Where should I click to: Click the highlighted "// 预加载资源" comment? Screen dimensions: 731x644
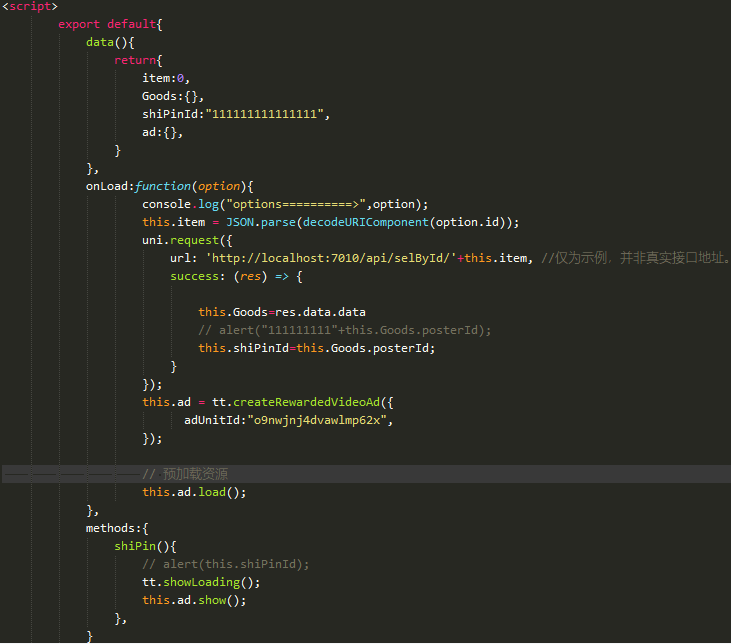pyautogui.click(x=185, y=474)
